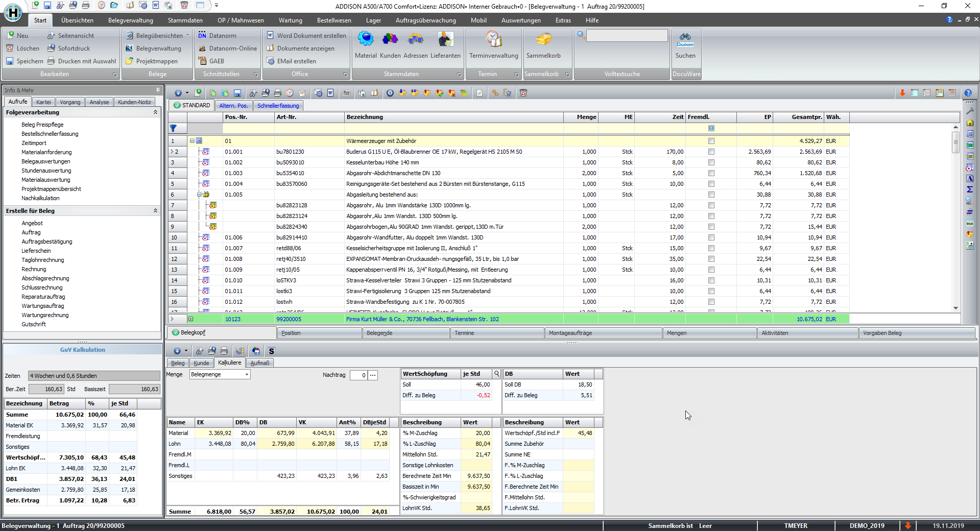This screenshot has width=980, height=531.
Task: Click the Volltextsuche search input field
Action: pyautogui.click(x=627, y=35)
